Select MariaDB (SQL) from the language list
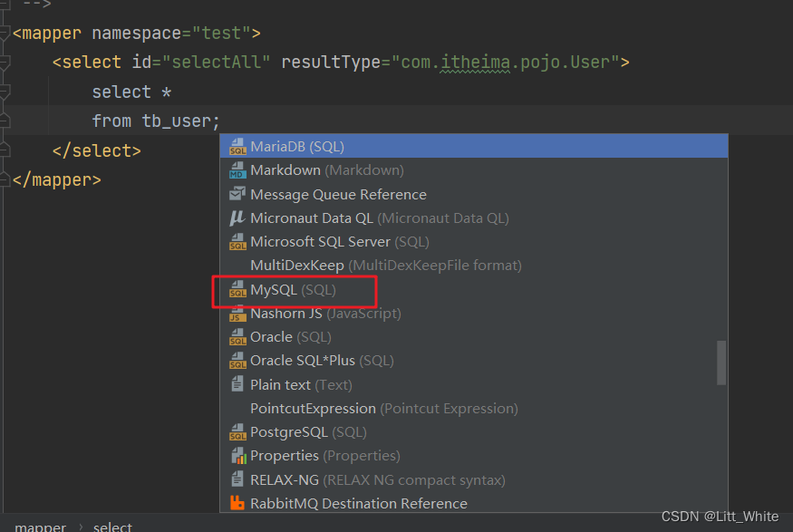 [x=474, y=147]
